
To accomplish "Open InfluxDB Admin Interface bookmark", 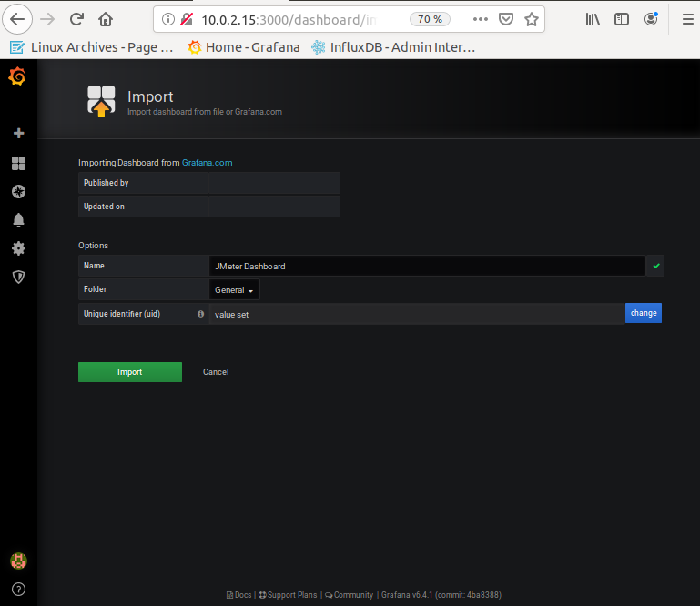I will [x=393, y=47].
